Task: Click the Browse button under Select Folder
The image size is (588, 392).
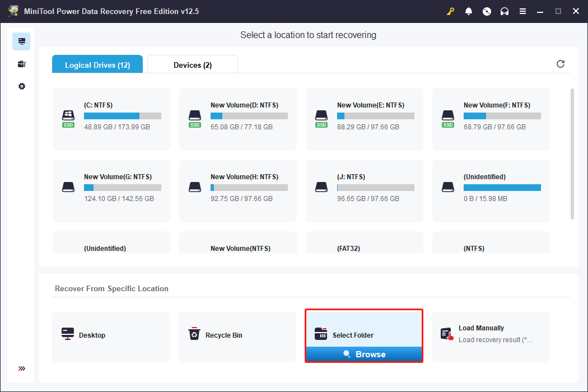Action: 364,354
